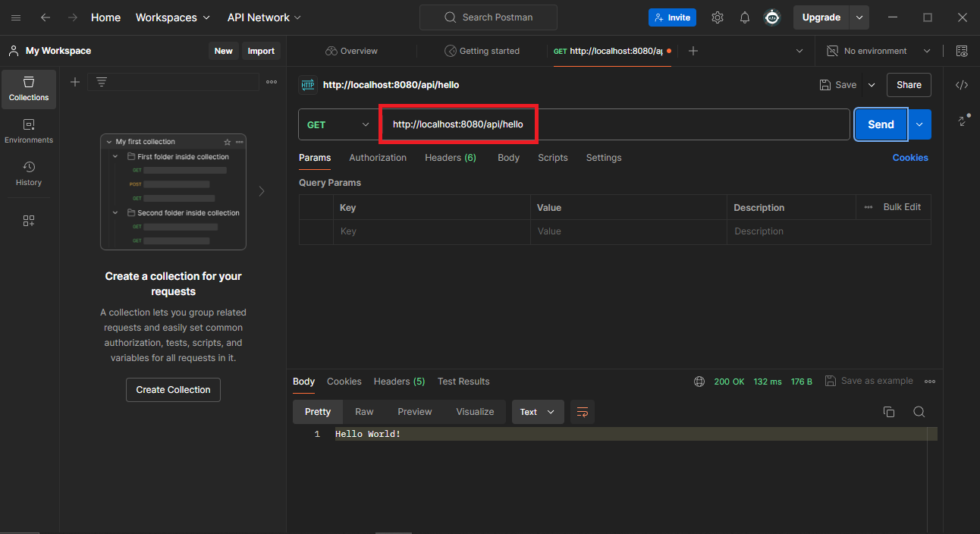Open the settings gear icon
Screen dimensions: 980x534
pyautogui.click(x=717, y=17)
